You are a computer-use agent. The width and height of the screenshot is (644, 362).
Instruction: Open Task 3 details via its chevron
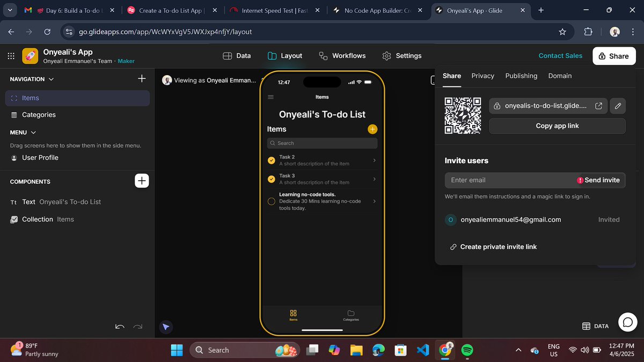pos(374,179)
